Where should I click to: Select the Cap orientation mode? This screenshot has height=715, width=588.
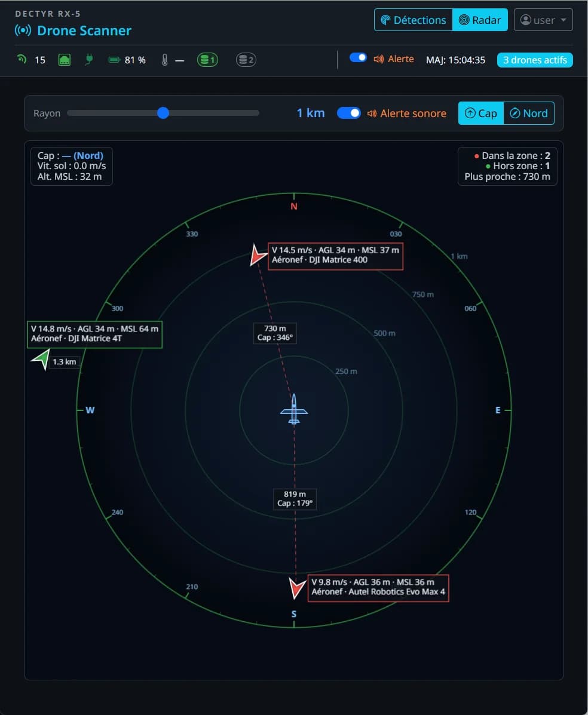tap(481, 113)
